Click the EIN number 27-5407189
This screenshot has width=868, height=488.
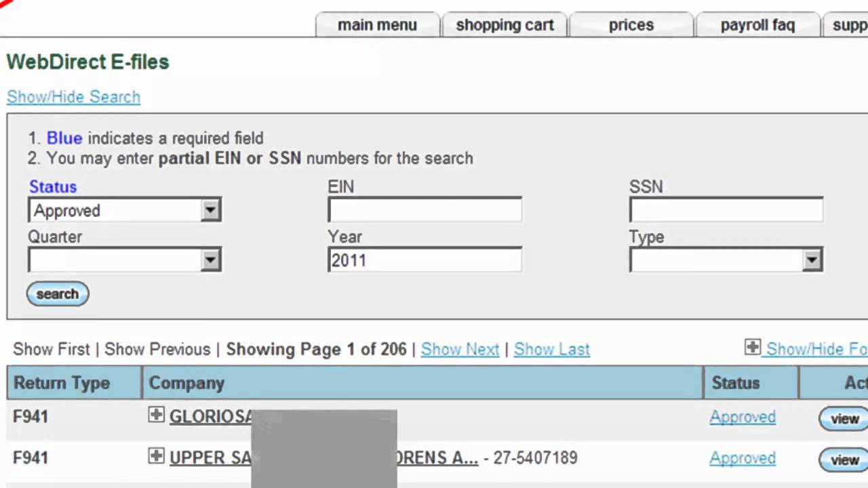pyautogui.click(x=535, y=458)
